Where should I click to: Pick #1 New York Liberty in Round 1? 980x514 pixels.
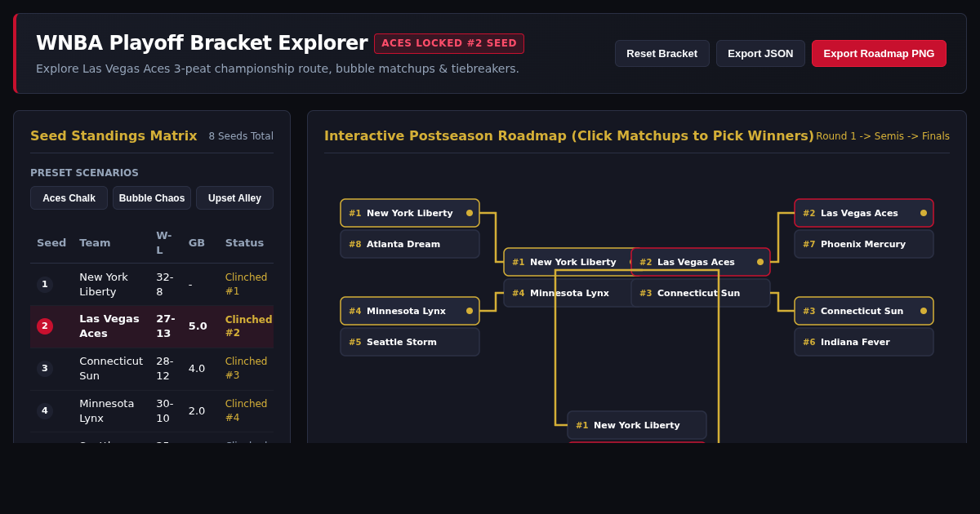pyautogui.click(x=410, y=213)
